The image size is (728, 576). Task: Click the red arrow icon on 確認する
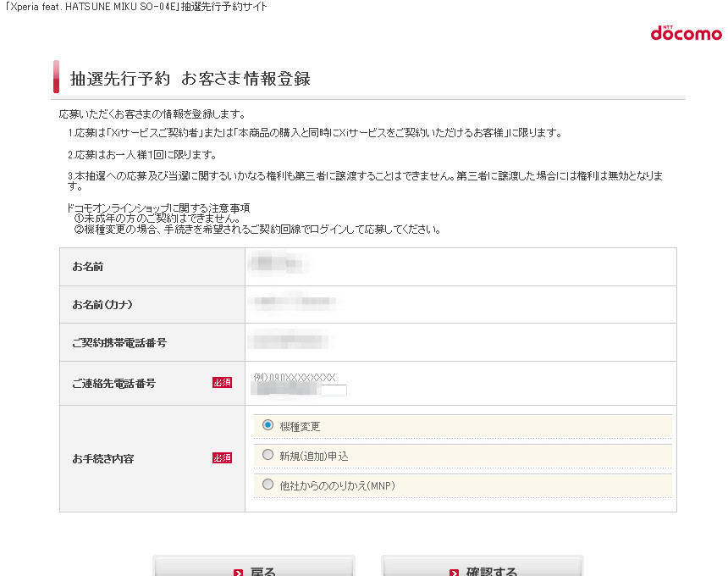pyautogui.click(x=454, y=573)
